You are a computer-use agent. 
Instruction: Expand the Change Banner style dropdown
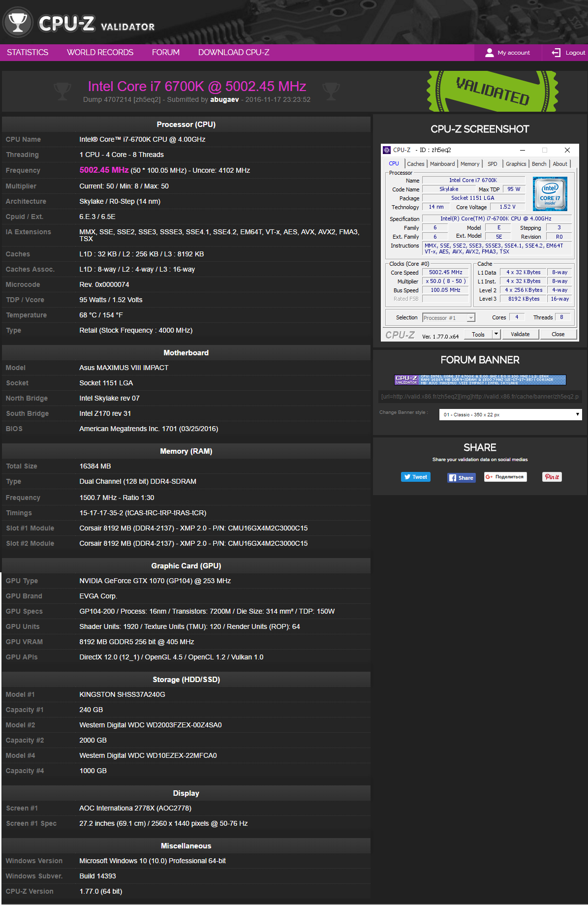pyautogui.click(x=510, y=414)
